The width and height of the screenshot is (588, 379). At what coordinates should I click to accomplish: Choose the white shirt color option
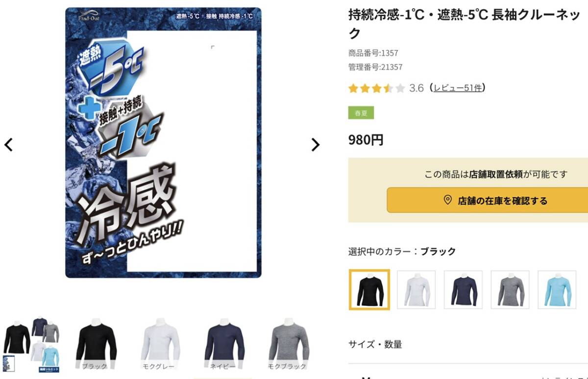416,290
